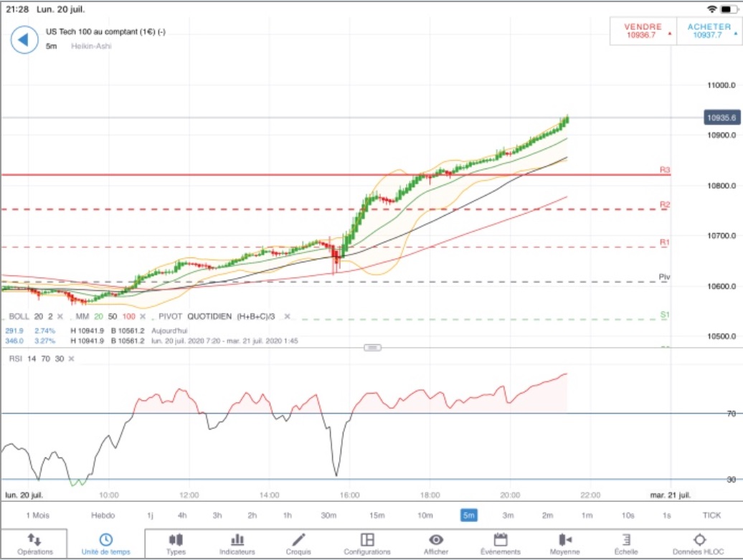Remove the BOLL 20 2 indicator

click(x=60, y=316)
